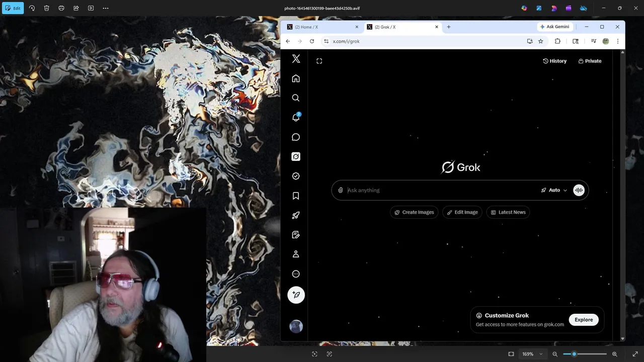Delete the image in Photos viewer

tap(46, 8)
